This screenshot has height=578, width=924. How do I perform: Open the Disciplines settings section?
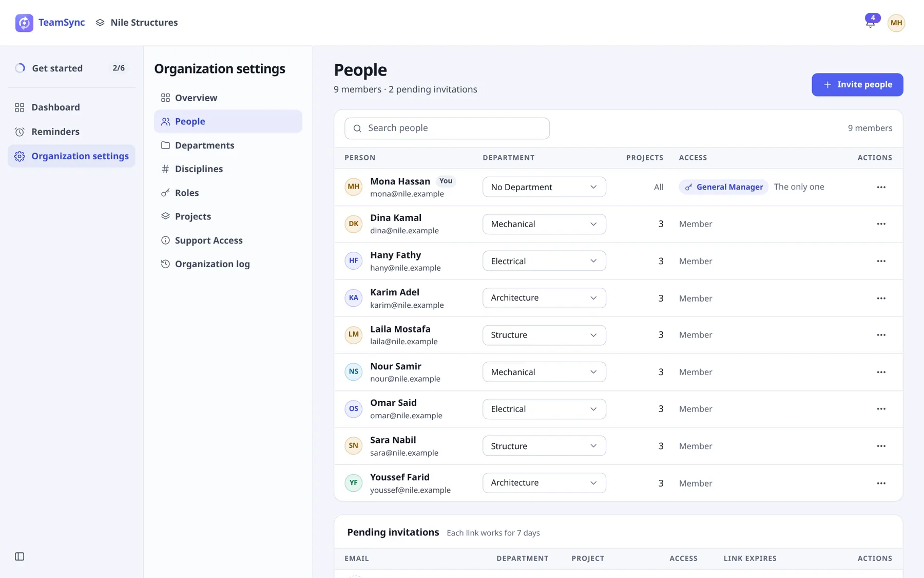(x=228, y=169)
